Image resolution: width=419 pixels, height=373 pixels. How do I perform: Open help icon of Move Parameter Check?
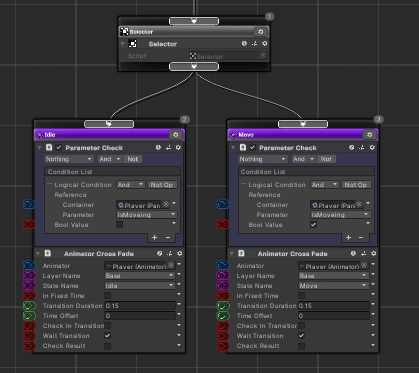[x=352, y=148]
